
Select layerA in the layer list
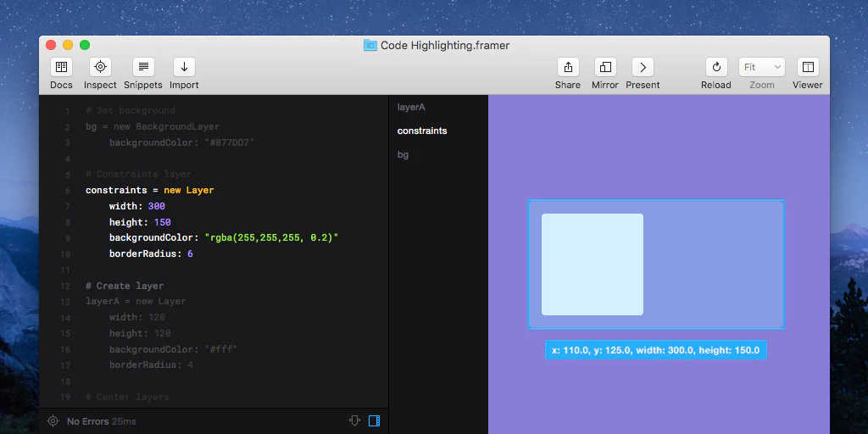point(411,108)
